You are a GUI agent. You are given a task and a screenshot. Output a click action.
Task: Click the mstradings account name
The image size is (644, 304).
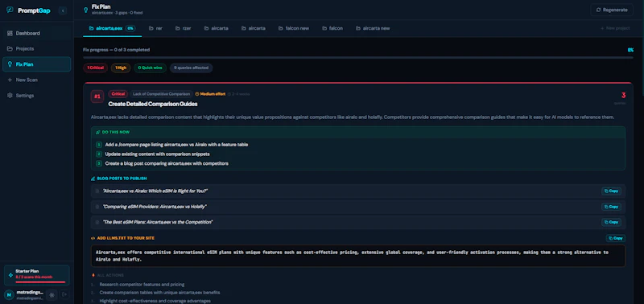point(30,292)
